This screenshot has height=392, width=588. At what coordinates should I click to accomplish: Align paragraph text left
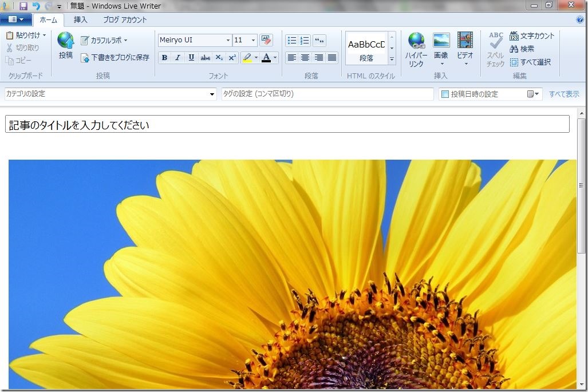292,57
